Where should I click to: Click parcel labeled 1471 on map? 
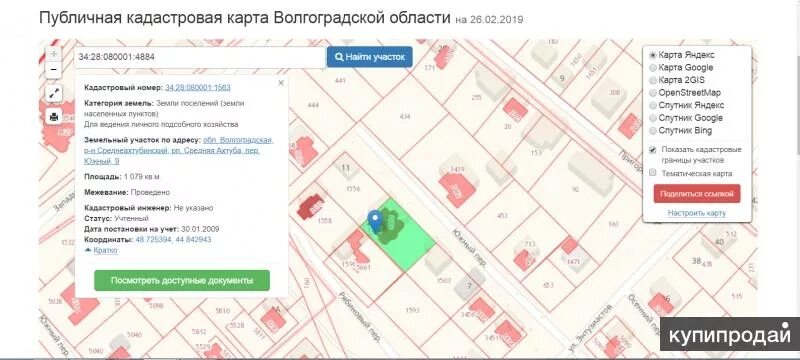click(x=573, y=262)
